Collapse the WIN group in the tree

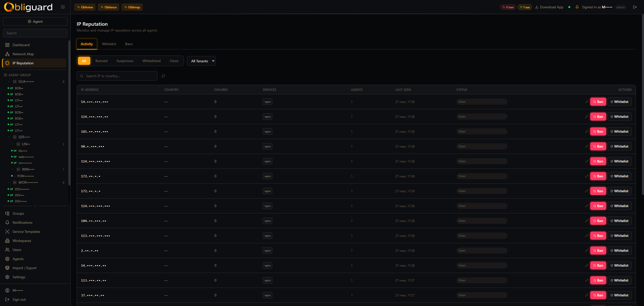(12, 169)
